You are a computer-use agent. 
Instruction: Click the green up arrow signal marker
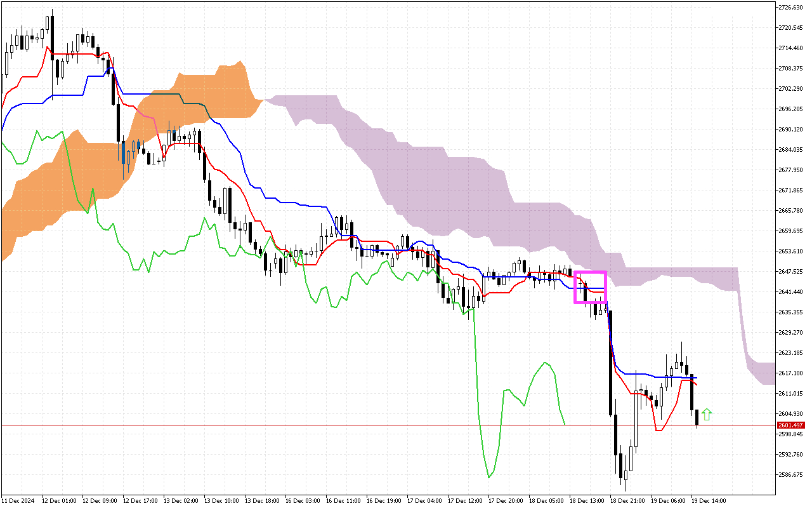point(707,415)
